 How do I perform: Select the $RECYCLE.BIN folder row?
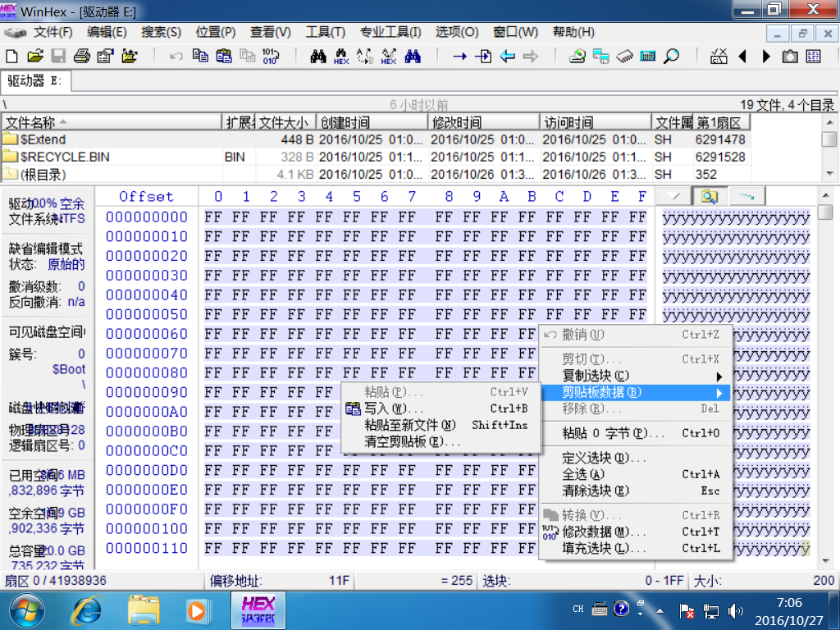375,157
